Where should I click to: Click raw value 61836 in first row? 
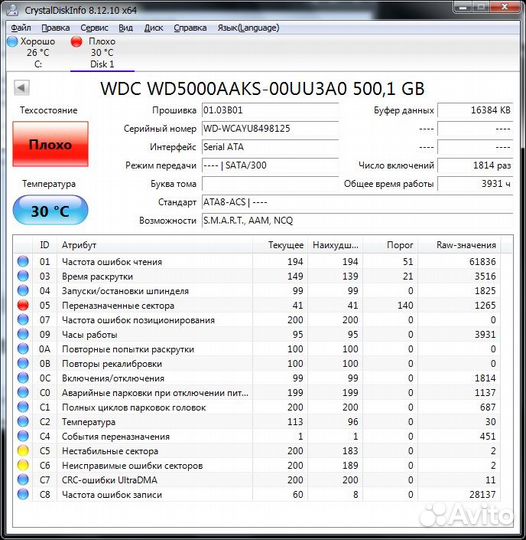pos(482,262)
